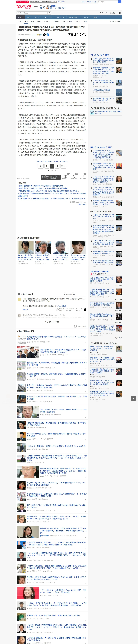The height and width of the screenshot is (644, 138).
Task: Click 記事に関する報告 report icon link
Action: (23, 178)
